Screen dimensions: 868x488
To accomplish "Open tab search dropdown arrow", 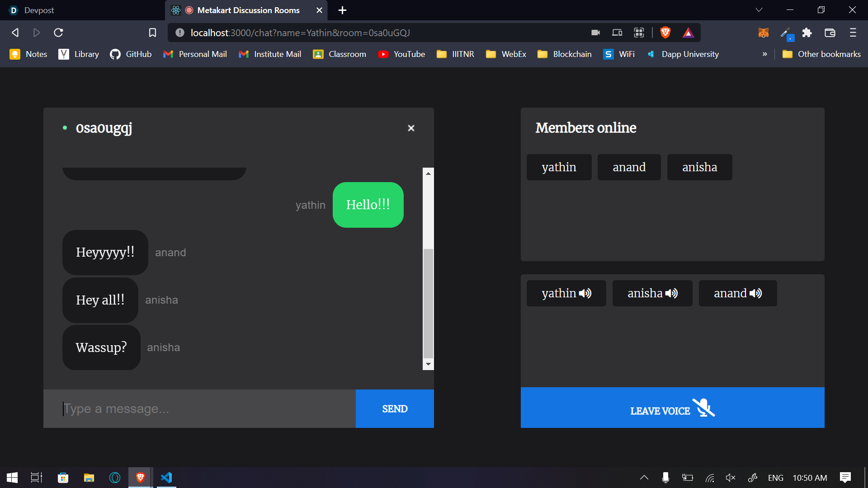I will (759, 10).
